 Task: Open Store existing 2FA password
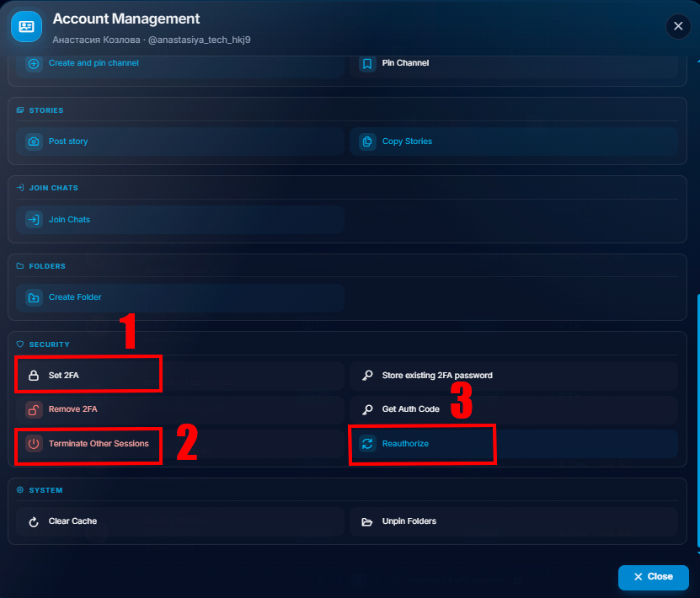[514, 376]
